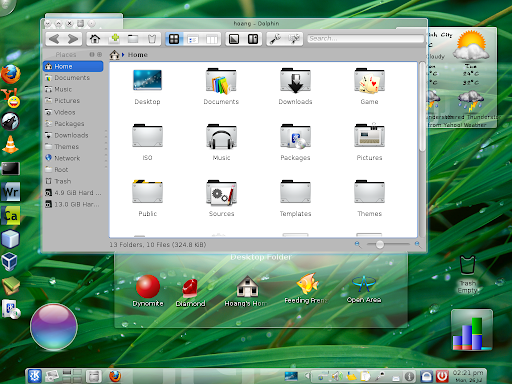The width and height of the screenshot is (512, 384).
Task: Select the Documents folder in file view
Action: tap(221, 81)
